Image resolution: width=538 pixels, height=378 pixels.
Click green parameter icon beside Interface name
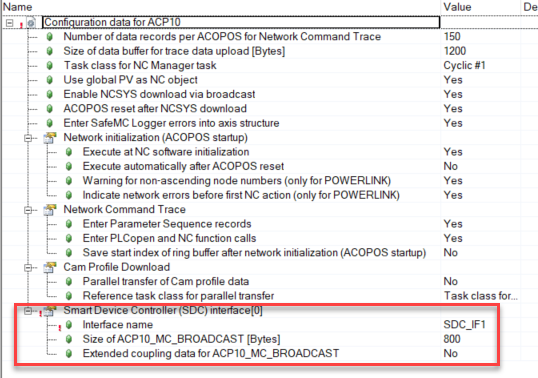69,325
